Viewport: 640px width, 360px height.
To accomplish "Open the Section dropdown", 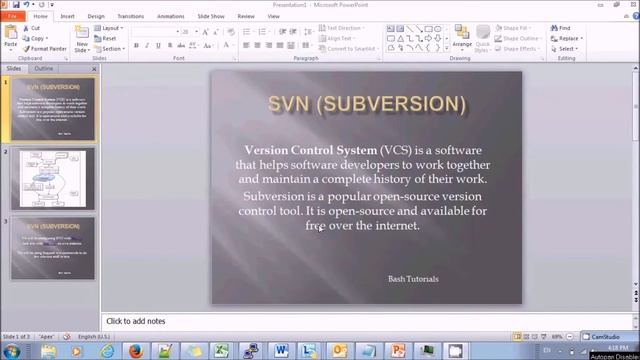I will (x=109, y=49).
